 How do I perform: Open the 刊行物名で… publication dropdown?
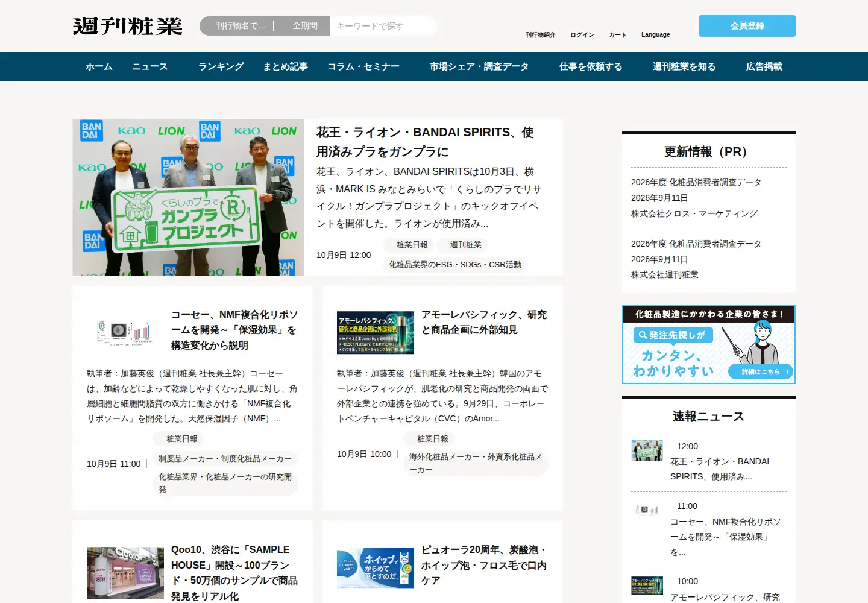241,26
